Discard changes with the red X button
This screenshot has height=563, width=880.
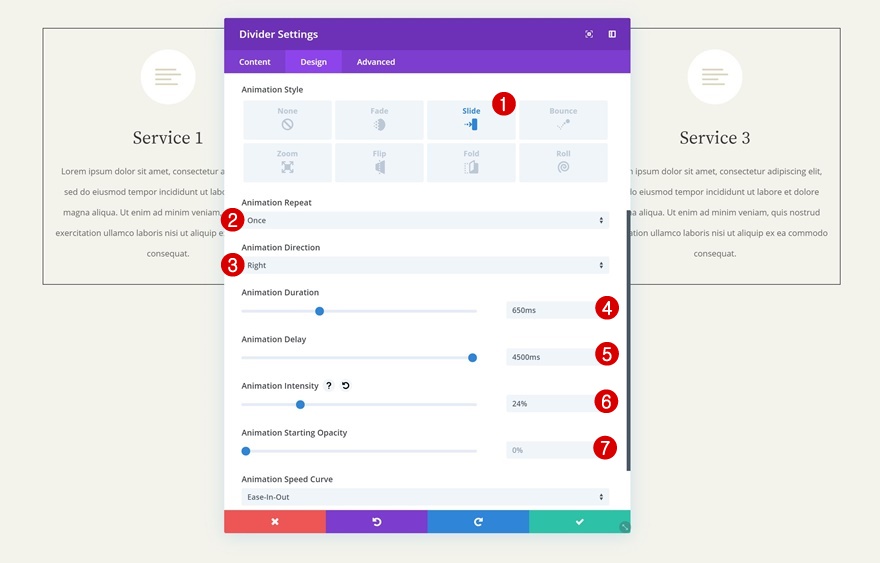pos(275,521)
